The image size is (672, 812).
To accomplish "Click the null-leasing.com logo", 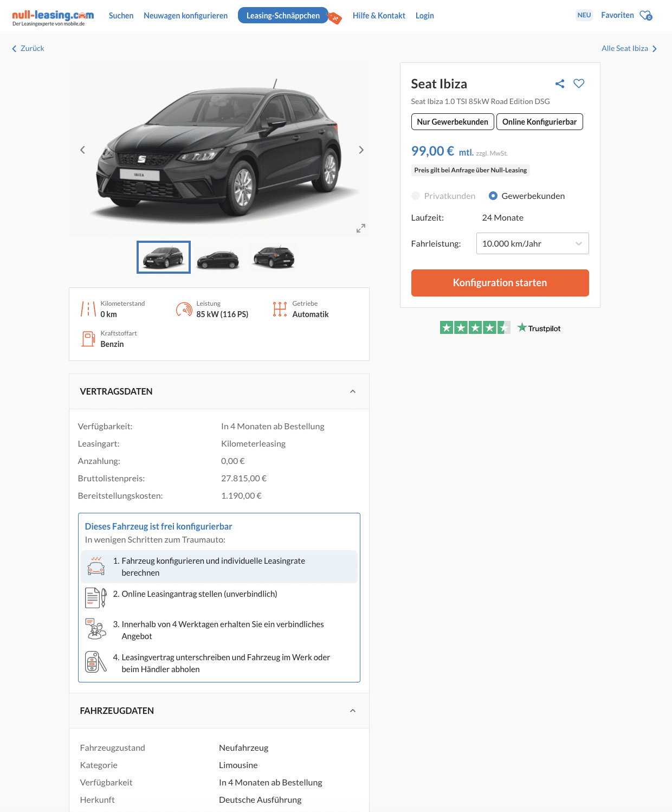I will click(x=53, y=17).
